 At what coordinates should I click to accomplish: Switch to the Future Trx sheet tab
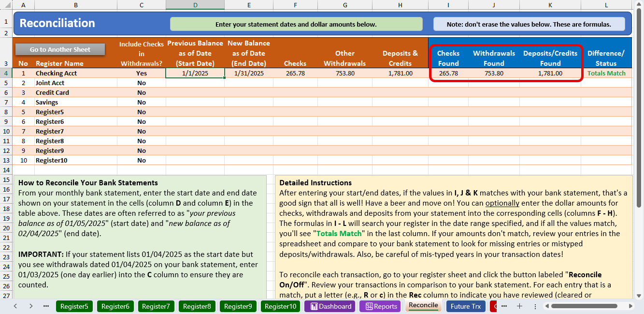tap(466, 306)
